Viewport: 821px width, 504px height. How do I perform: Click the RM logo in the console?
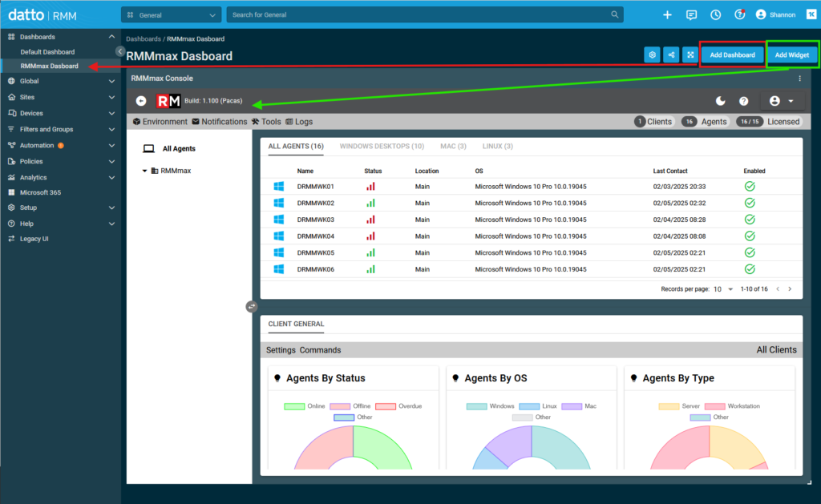tap(168, 100)
